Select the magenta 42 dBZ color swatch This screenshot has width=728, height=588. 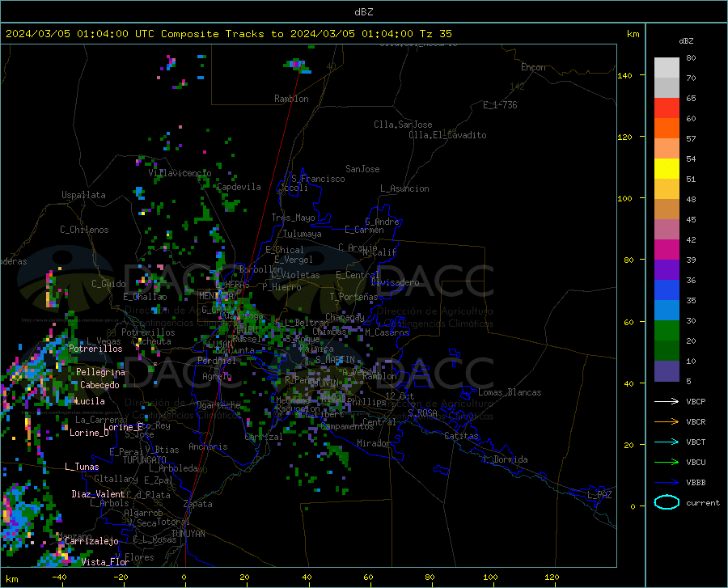pyautogui.click(x=667, y=250)
